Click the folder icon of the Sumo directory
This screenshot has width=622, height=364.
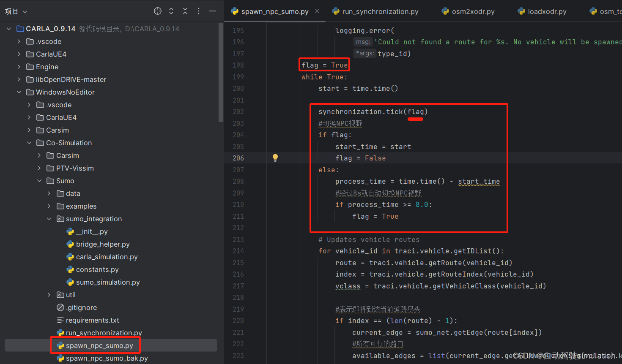pyautogui.click(x=50, y=181)
